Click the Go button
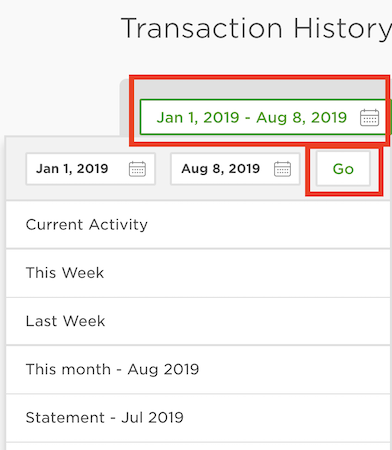The image size is (392, 450). click(x=343, y=169)
